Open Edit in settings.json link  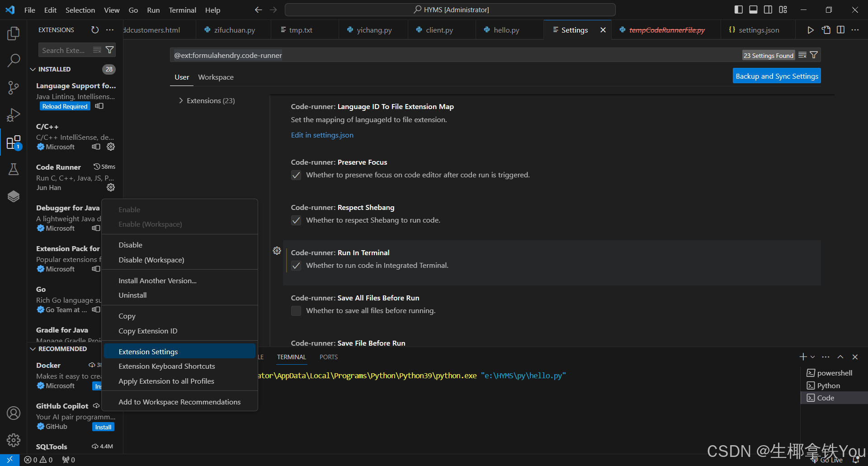(322, 135)
